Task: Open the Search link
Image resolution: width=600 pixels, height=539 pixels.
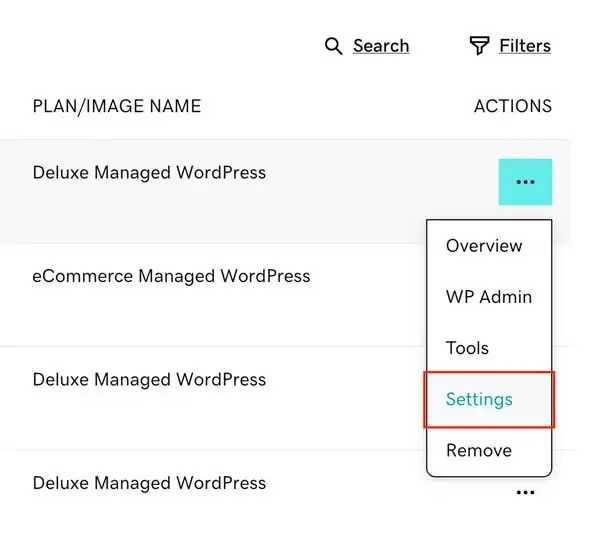Action: coord(381,46)
